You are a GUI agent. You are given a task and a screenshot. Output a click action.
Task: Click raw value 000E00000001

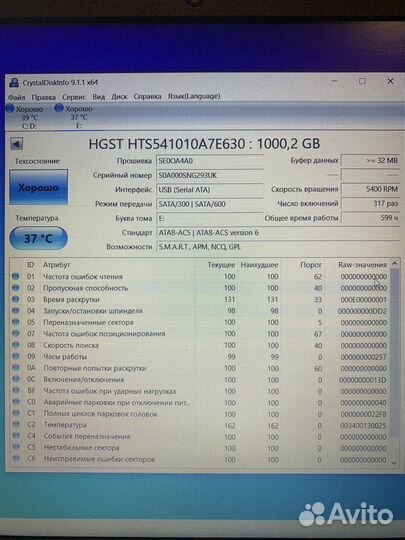(x=363, y=300)
